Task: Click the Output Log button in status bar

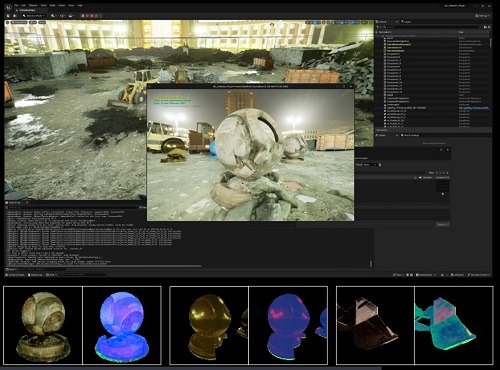Action: click(x=35, y=275)
